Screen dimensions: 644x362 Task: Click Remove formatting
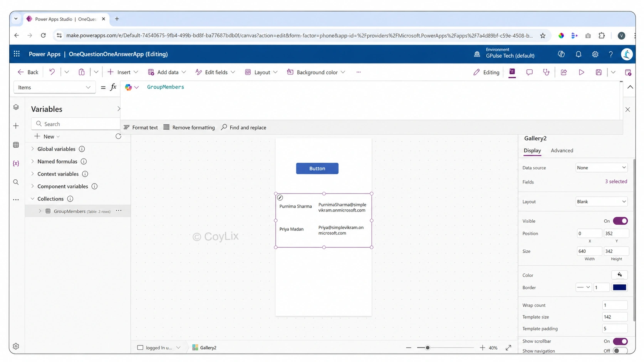189,127
